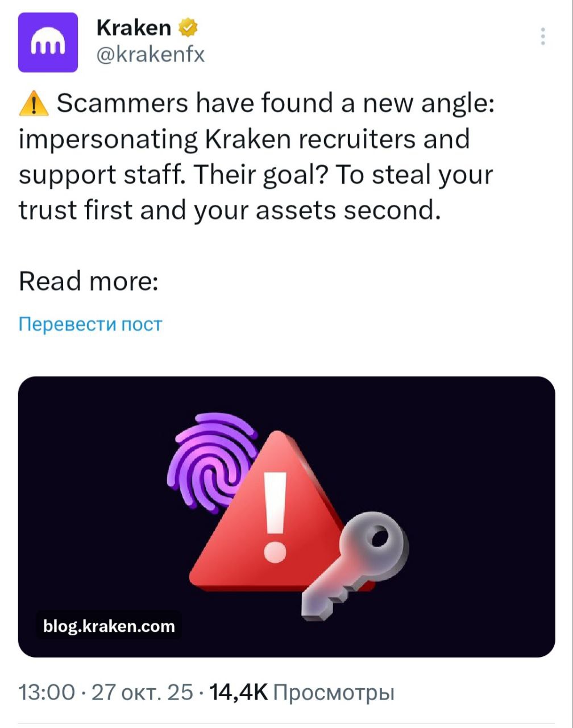Open the three-dot post options menu
This screenshot has height=728, width=573.
coord(543,36)
